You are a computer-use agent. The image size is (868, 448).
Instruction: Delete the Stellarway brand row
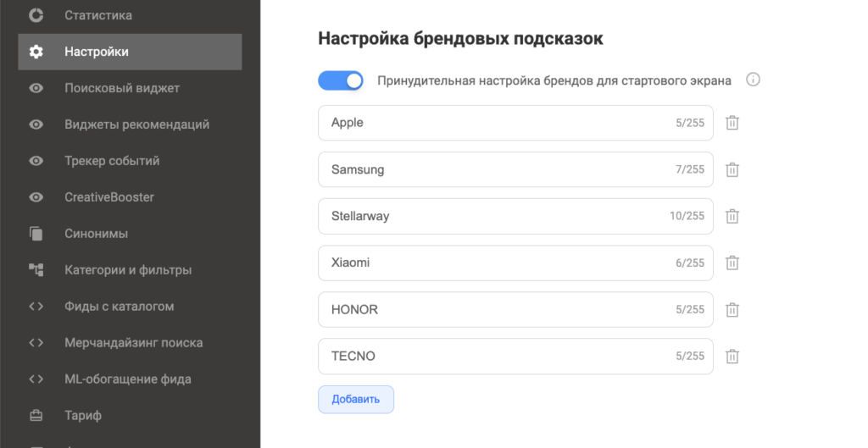(x=732, y=216)
